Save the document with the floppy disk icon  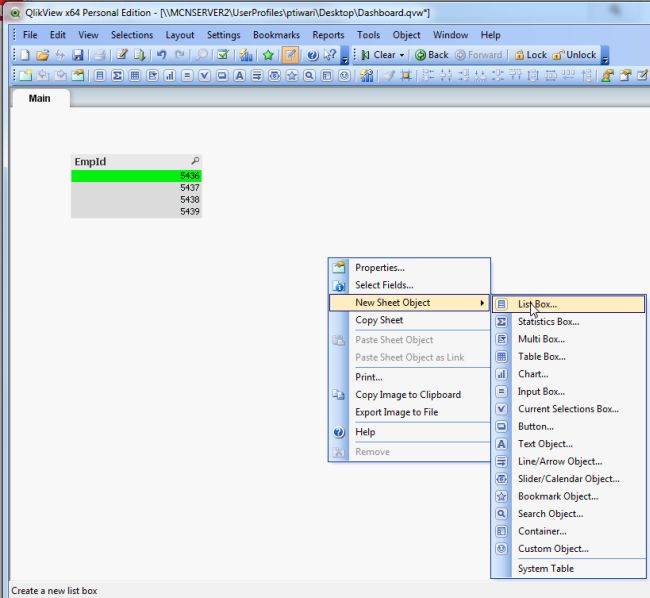click(x=77, y=55)
